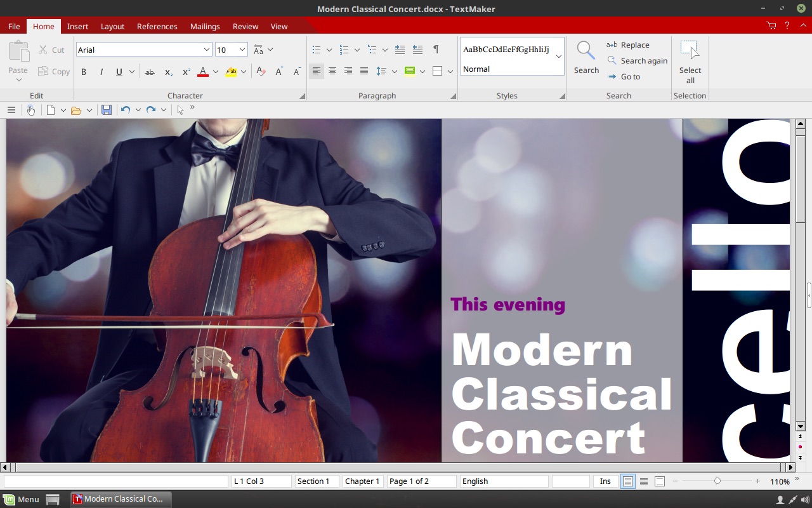This screenshot has height=508, width=812.
Task: Expand the font size dropdown
Action: pos(242,50)
